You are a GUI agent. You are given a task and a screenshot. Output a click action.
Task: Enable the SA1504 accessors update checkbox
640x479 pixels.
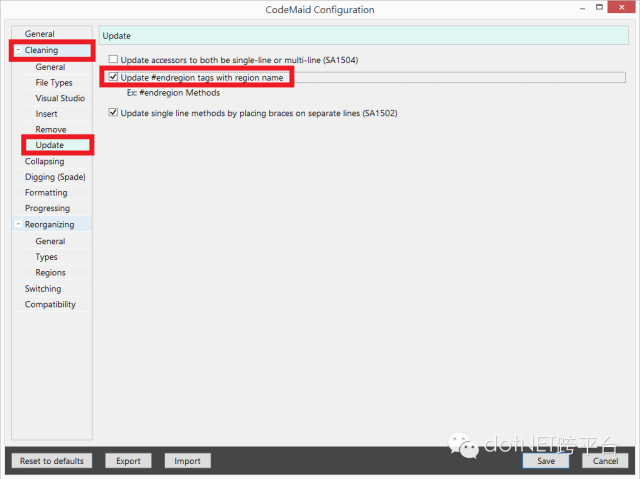click(x=113, y=60)
